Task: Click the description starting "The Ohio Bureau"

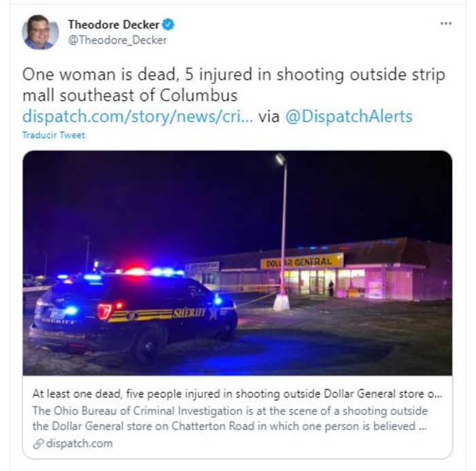Action: 230,419
